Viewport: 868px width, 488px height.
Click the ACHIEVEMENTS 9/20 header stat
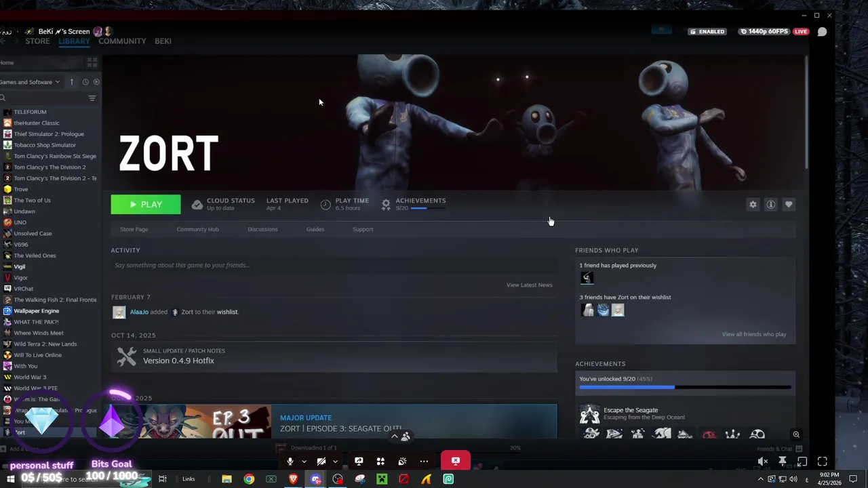click(x=414, y=204)
